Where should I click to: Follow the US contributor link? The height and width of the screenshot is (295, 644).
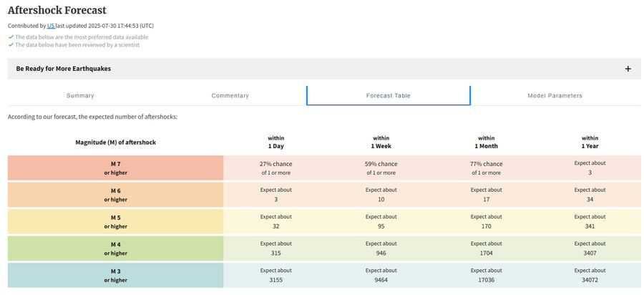51,26
